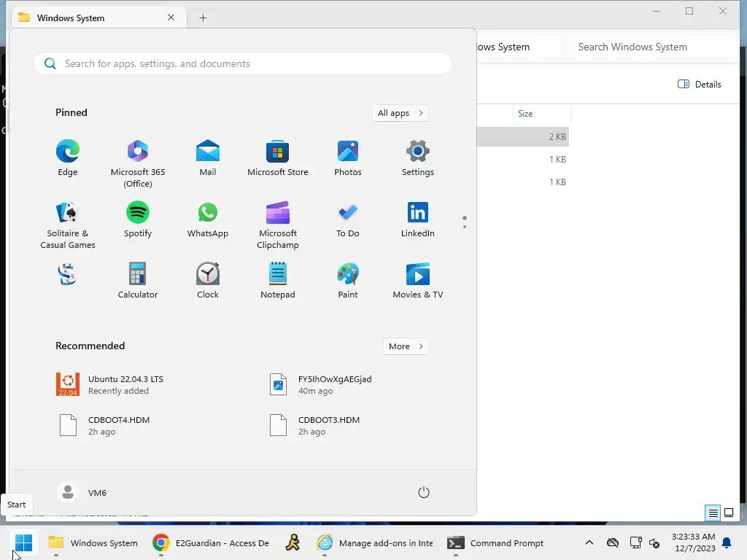The image size is (747, 560).
Task: Launch Spotify
Action: coord(138,219)
